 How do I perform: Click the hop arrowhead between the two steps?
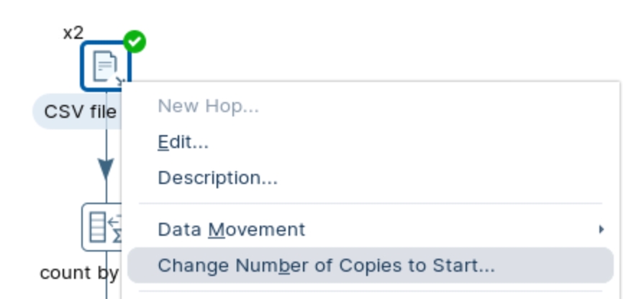click(x=106, y=170)
